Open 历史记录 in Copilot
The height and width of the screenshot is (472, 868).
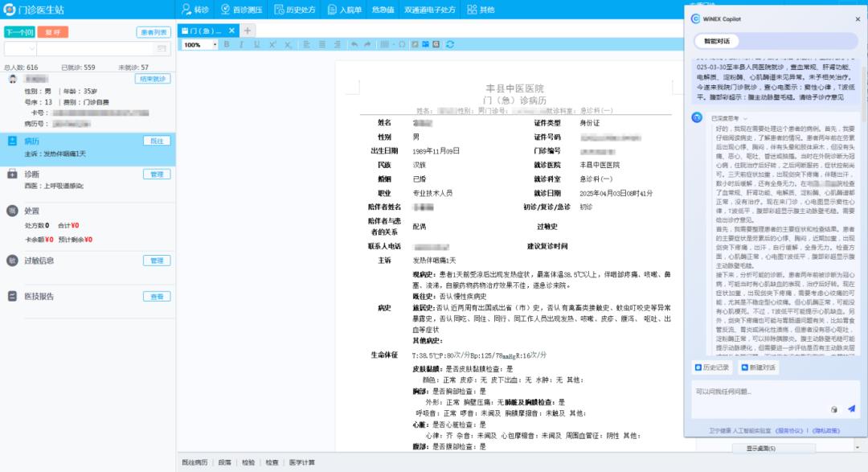pyautogui.click(x=712, y=367)
